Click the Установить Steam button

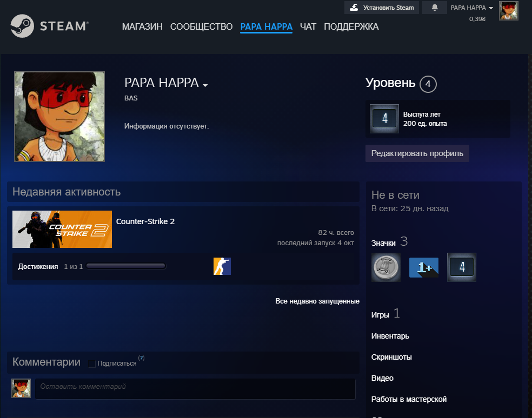pos(382,8)
